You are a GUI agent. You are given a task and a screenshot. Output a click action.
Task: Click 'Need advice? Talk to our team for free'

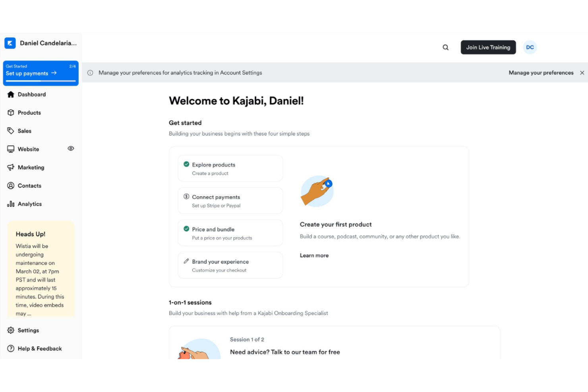[x=285, y=352]
